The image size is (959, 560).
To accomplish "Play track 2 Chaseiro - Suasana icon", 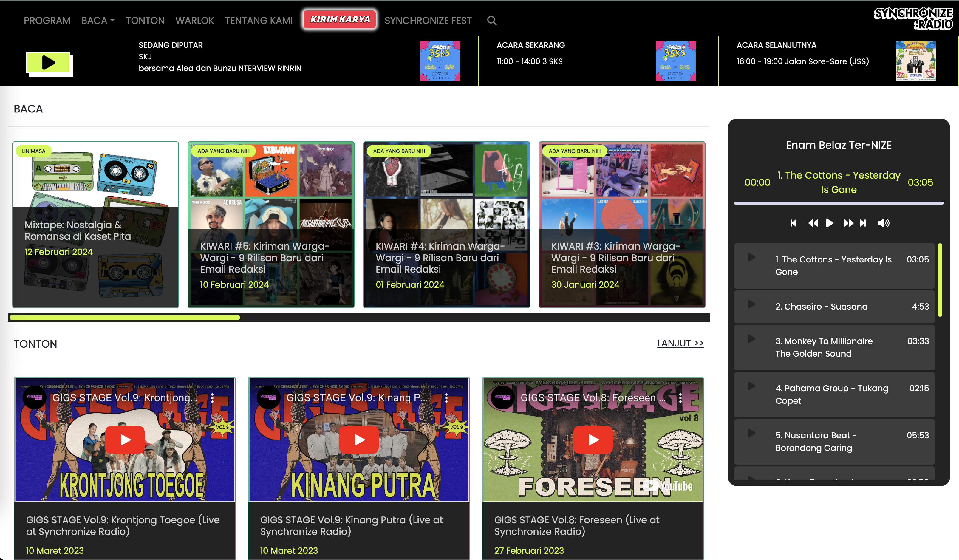I will point(751,304).
